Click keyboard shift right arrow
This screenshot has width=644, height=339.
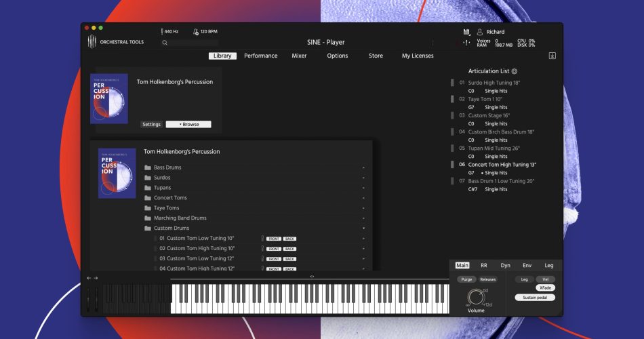(96, 278)
